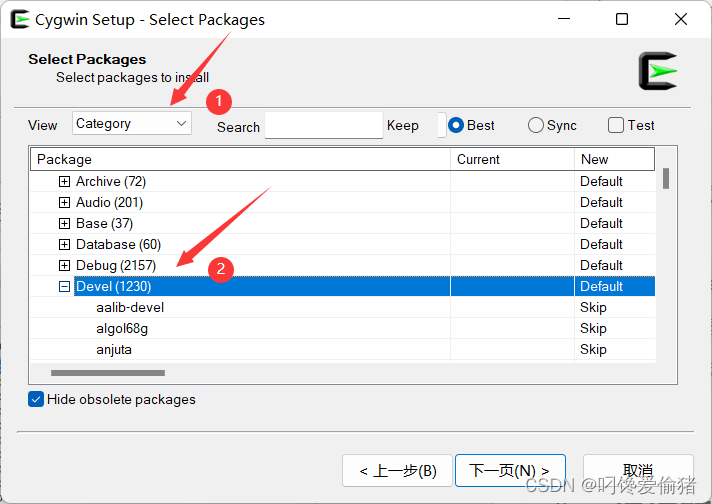Select the Sync radio button
The height and width of the screenshot is (504, 712).
(x=536, y=125)
